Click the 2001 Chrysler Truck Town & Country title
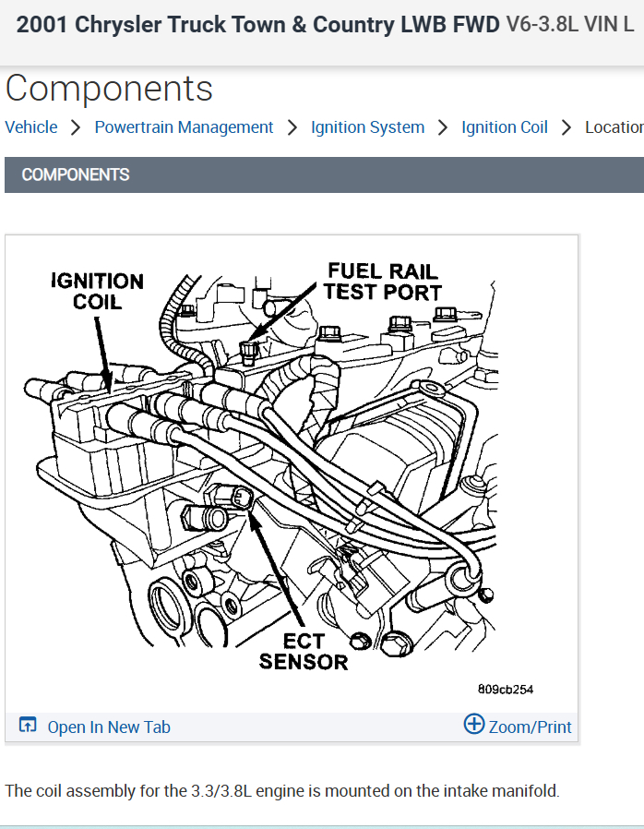This screenshot has height=829, width=644. pos(257,25)
